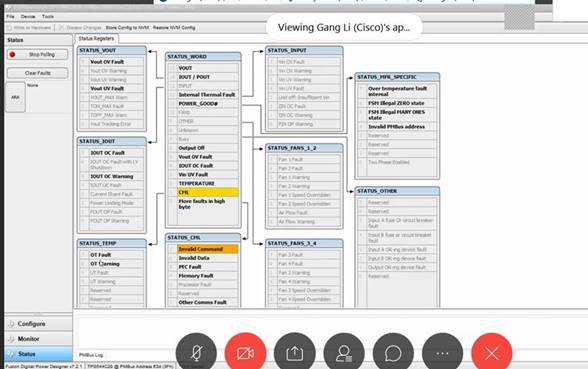Click the Clear Faults button
The width and height of the screenshot is (588, 369).
(x=38, y=73)
